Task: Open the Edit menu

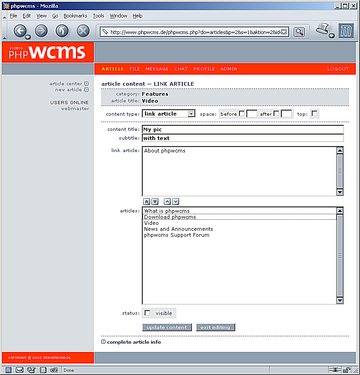Action: point(27,16)
